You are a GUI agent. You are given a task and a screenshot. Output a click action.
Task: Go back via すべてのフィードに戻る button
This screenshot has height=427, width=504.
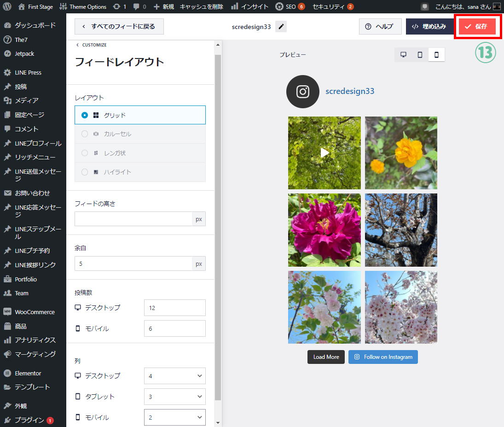(x=119, y=26)
